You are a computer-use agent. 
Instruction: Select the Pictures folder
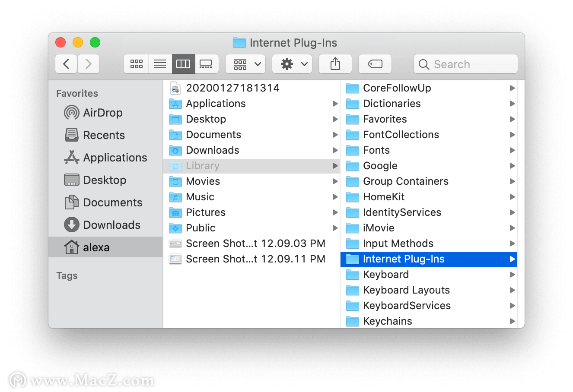pyautogui.click(x=251, y=212)
